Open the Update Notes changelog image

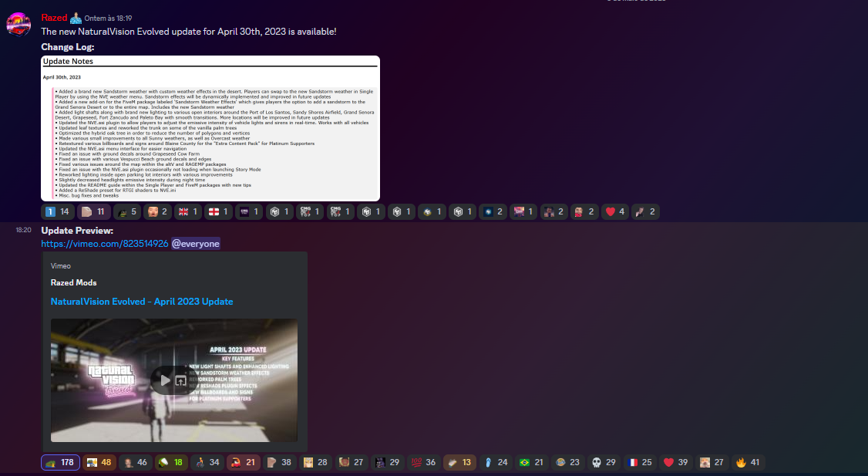[x=210, y=128]
